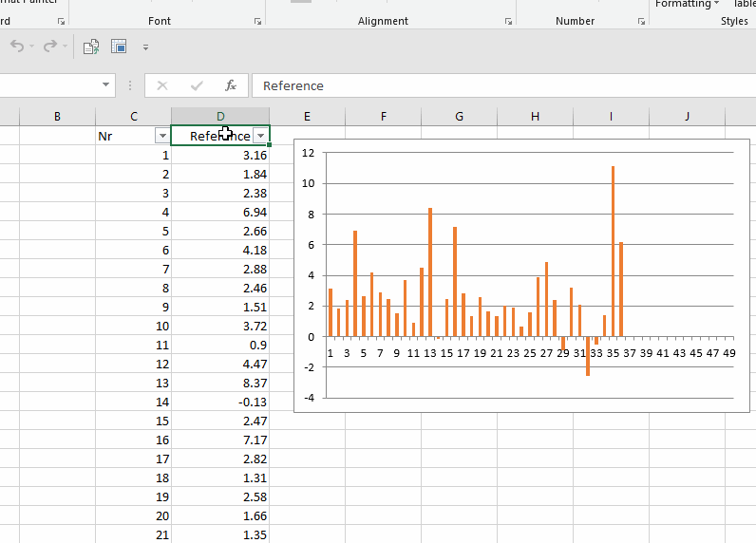Cancel the formula entry with X icon

(x=162, y=85)
